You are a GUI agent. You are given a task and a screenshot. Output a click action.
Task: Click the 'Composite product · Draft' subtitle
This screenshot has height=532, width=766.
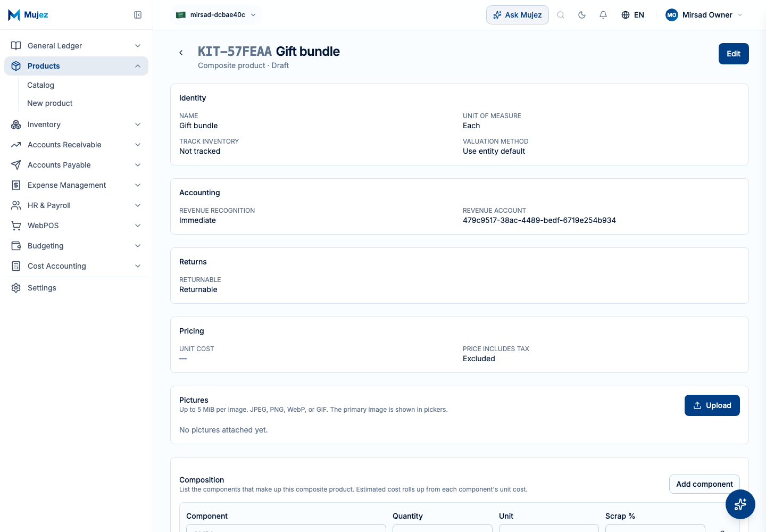[243, 65]
